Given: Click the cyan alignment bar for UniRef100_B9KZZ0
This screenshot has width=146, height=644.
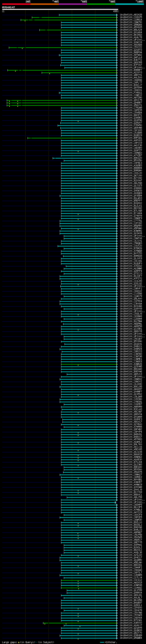Looking at the screenshot, I should tap(85, 158).
